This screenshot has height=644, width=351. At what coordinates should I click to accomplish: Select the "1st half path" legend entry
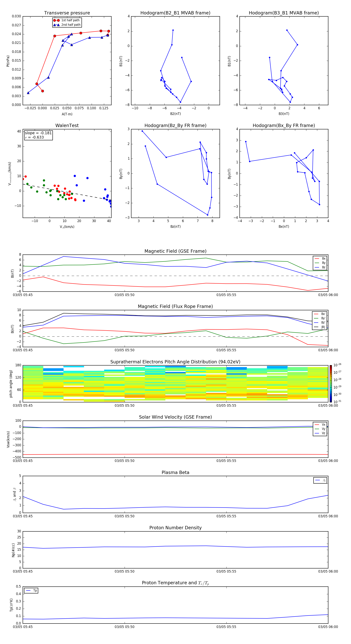coord(67,20)
